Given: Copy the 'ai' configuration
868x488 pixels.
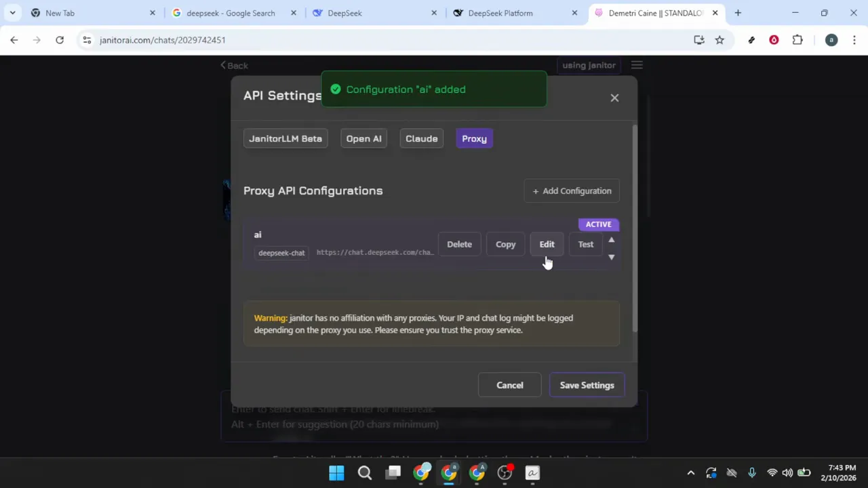Looking at the screenshot, I should point(505,244).
